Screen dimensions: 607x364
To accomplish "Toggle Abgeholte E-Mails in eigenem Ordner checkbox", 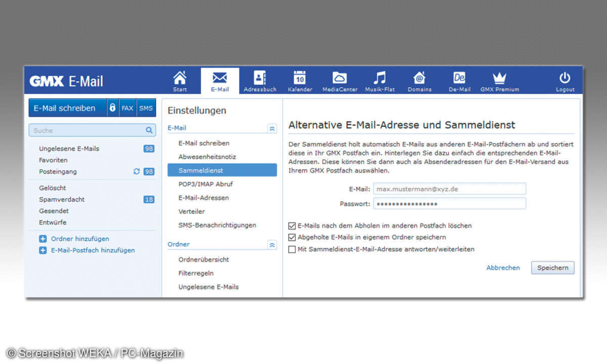I will (292, 238).
